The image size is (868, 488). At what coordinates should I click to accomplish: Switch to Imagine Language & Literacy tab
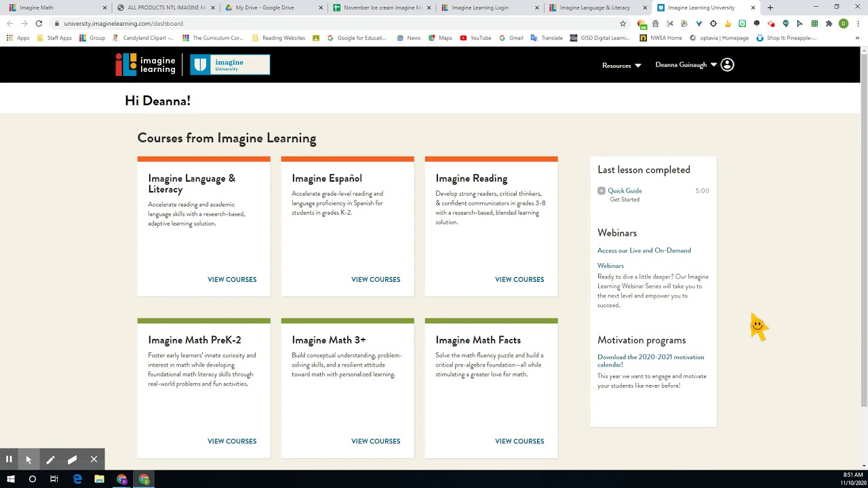599,7
